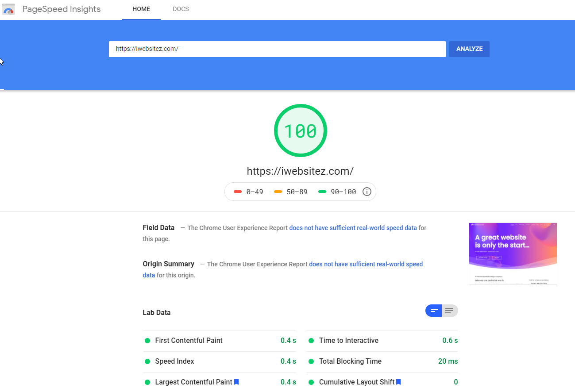Screen dimensions: 575x392
Task: Click the Largest Contentful Paint bookmark icon
Action: [x=236, y=382]
